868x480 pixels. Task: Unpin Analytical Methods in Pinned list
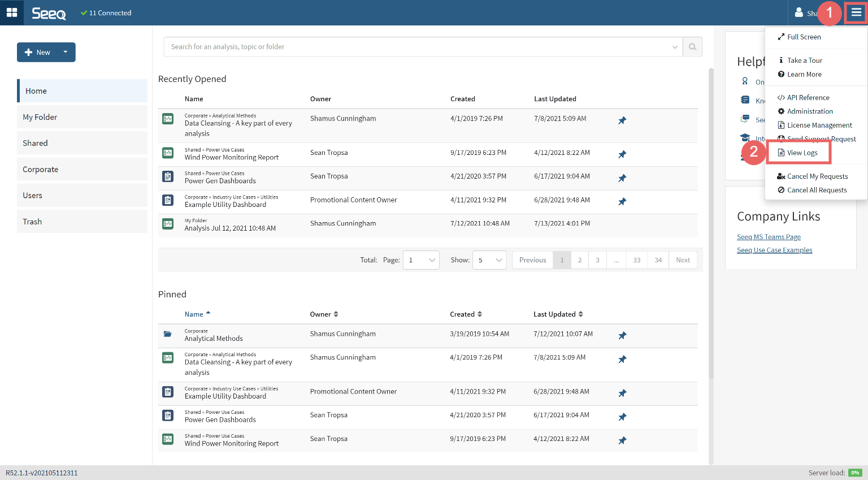[x=622, y=336]
